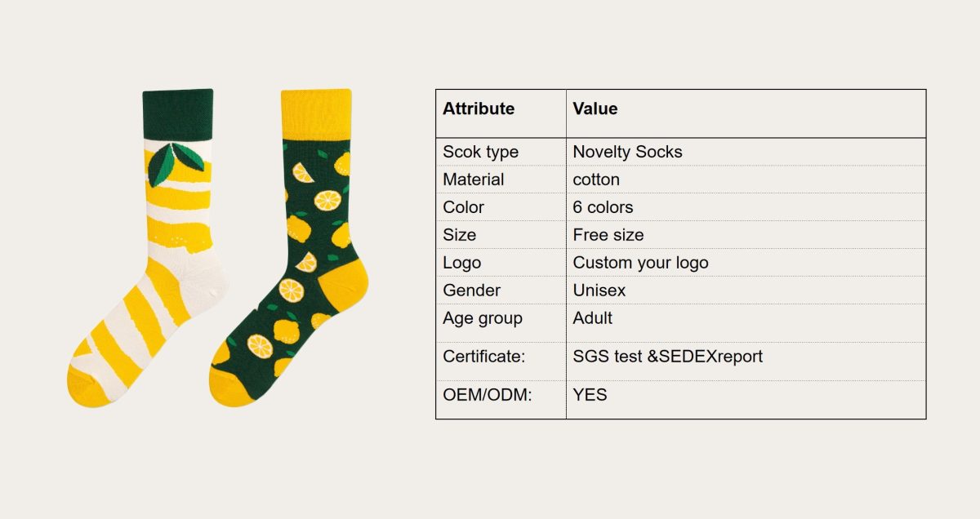Click the "Logo" attribute label
This screenshot has height=519, width=980.
click(x=461, y=263)
